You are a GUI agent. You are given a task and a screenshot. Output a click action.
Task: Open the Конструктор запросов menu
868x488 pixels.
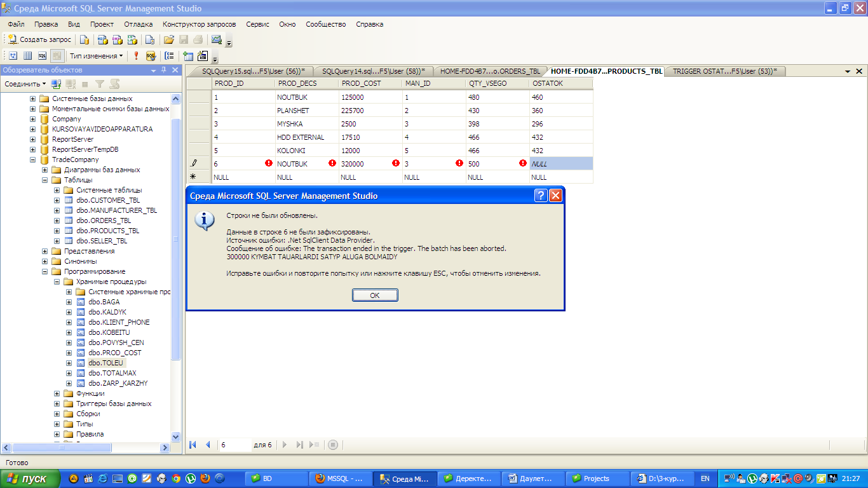[199, 24]
